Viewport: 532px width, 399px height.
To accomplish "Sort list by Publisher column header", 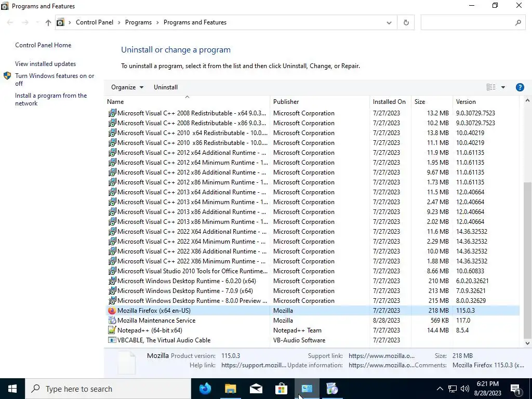I will 320,101.
